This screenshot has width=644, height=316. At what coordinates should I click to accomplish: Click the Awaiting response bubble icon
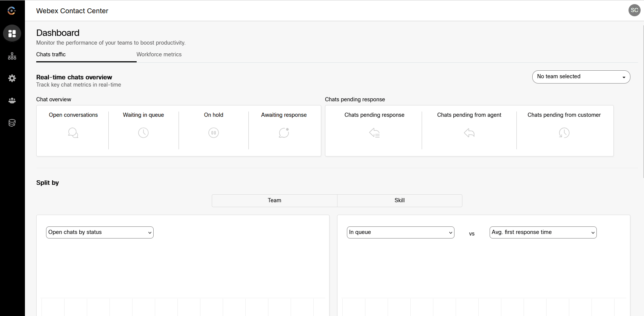(284, 133)
